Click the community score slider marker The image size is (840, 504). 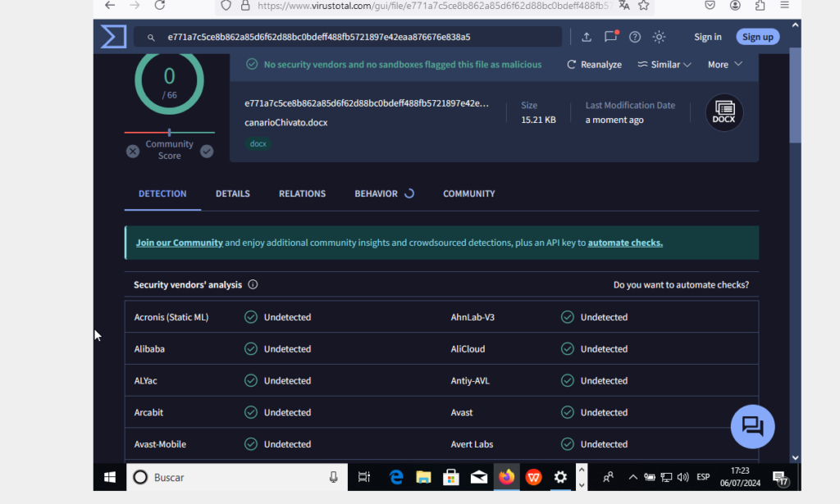[169, 132]
